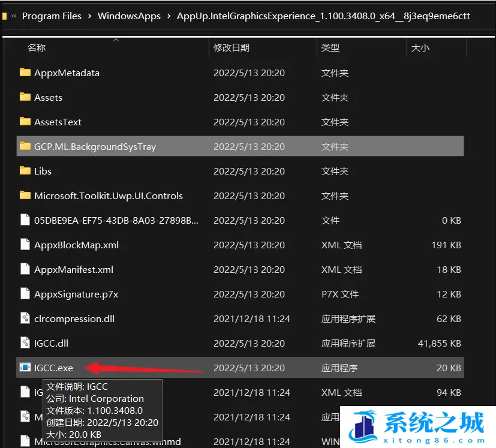Viewport: 496px width, 448px height.
Task: Select the AppxManifest.xml file
Action: 74,269
